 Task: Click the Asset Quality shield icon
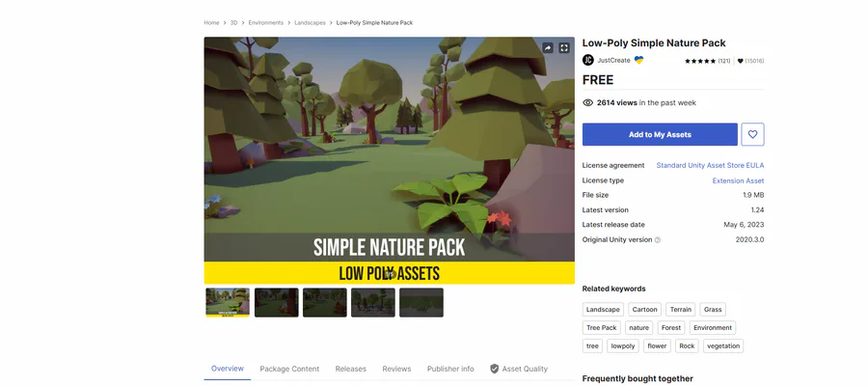495,369
